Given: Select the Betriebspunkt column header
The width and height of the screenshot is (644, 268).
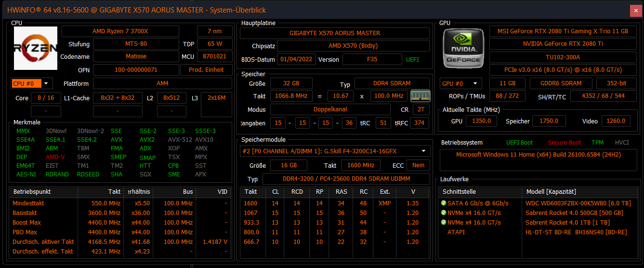Looking at the screenshot, I should point(43,191).
